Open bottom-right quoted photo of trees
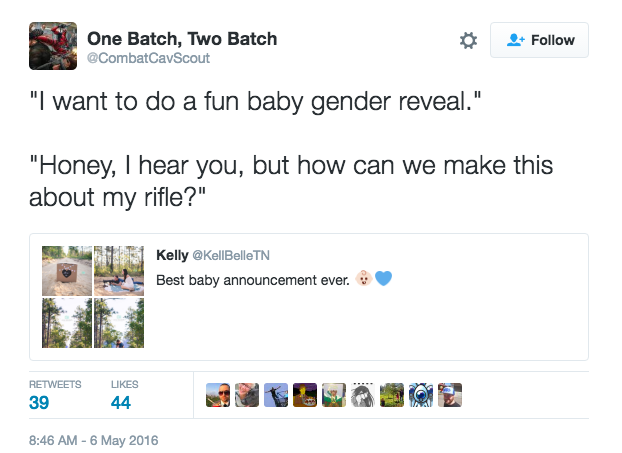The height and width of the screenshot is (453, 622). click(x=119, y=322)
